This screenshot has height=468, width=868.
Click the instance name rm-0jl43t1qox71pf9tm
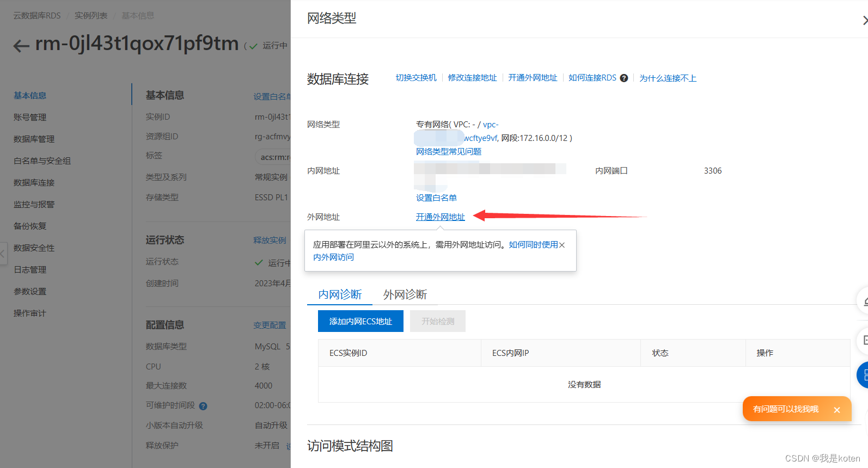pyautogui.click(x=137, y=44)
